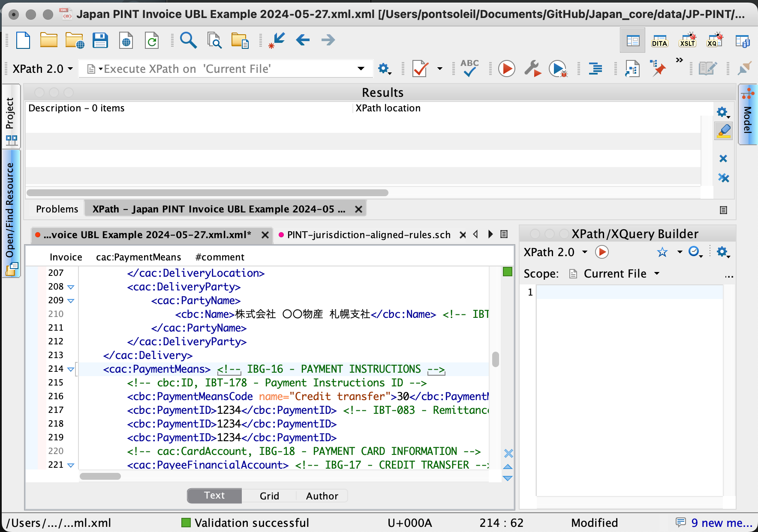Click the Find in Files icon
This screenshot has height=532, width=758.
click(x=214, y=41)
